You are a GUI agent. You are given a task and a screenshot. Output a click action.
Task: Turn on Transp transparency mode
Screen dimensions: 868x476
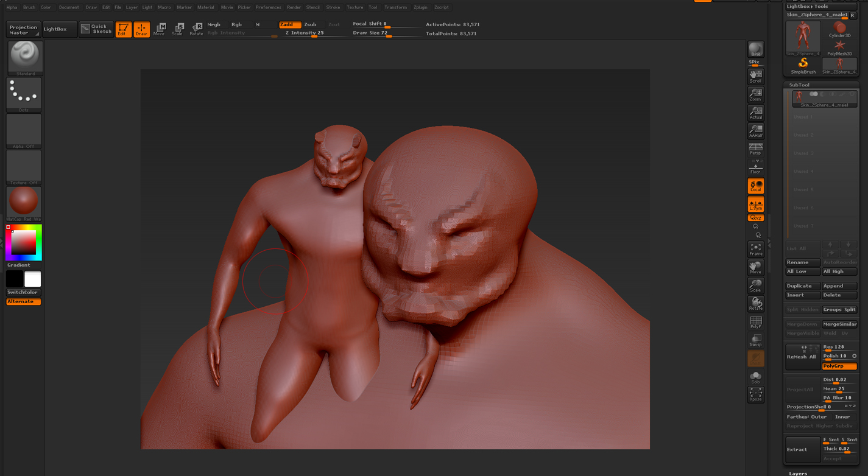(755, 339)
